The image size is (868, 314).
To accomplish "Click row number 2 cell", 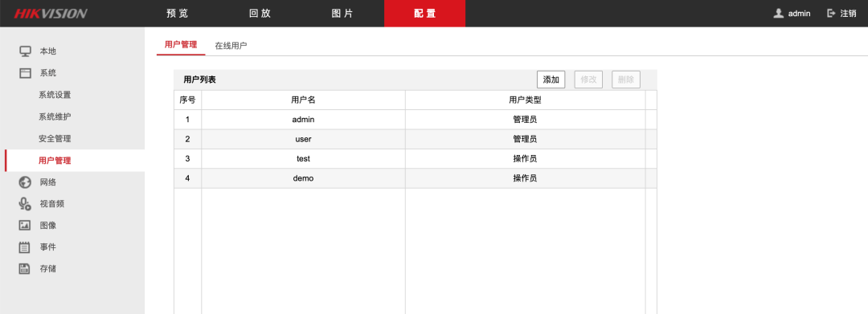I will [x=187, y=139].
